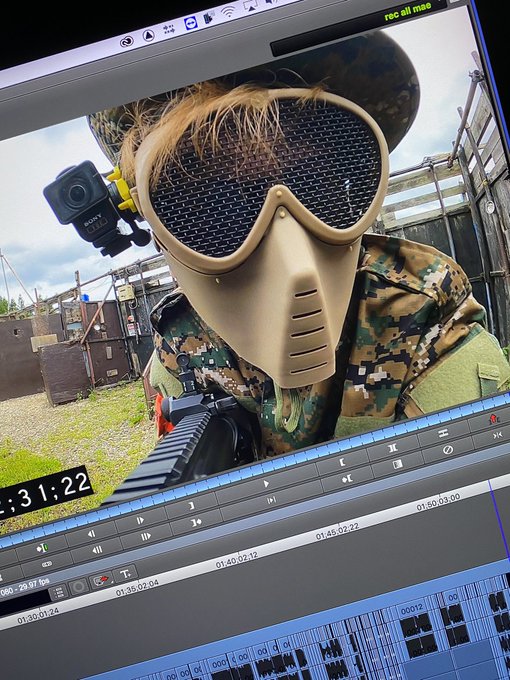Open the Wi-Fi menu bar icon
The image size is (510, 680).
(228, 12)
